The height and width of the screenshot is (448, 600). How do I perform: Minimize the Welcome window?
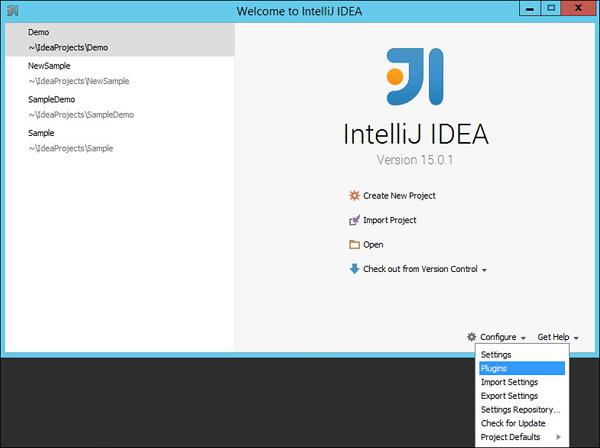(530, 8)
